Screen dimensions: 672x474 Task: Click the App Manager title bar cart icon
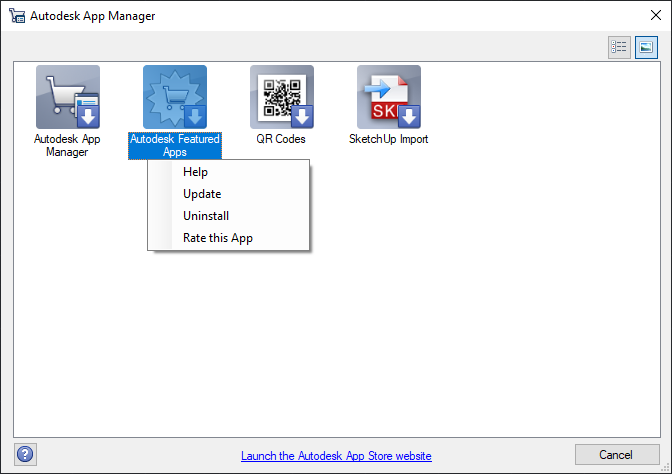coord(17,16)
